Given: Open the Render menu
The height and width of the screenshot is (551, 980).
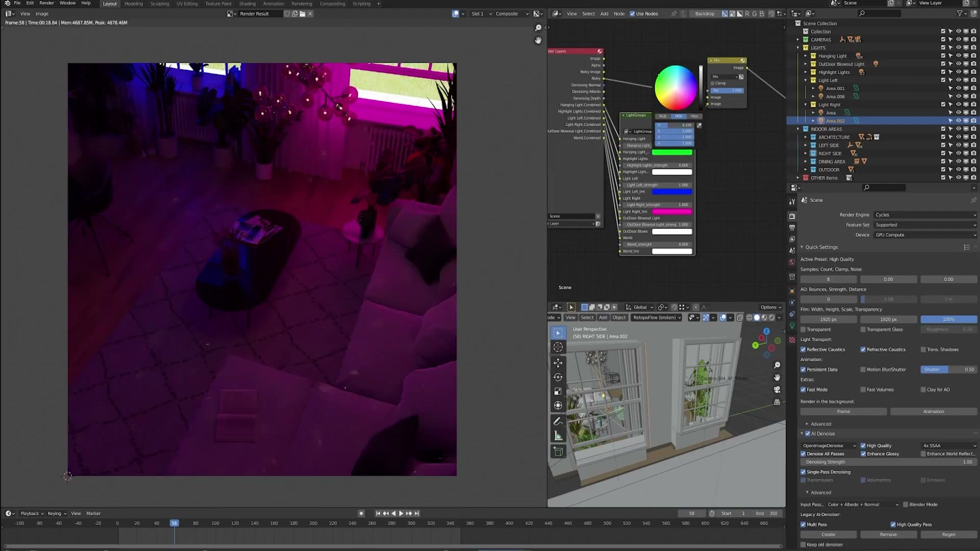Looking at the screenshot, I should coord(46,3).
